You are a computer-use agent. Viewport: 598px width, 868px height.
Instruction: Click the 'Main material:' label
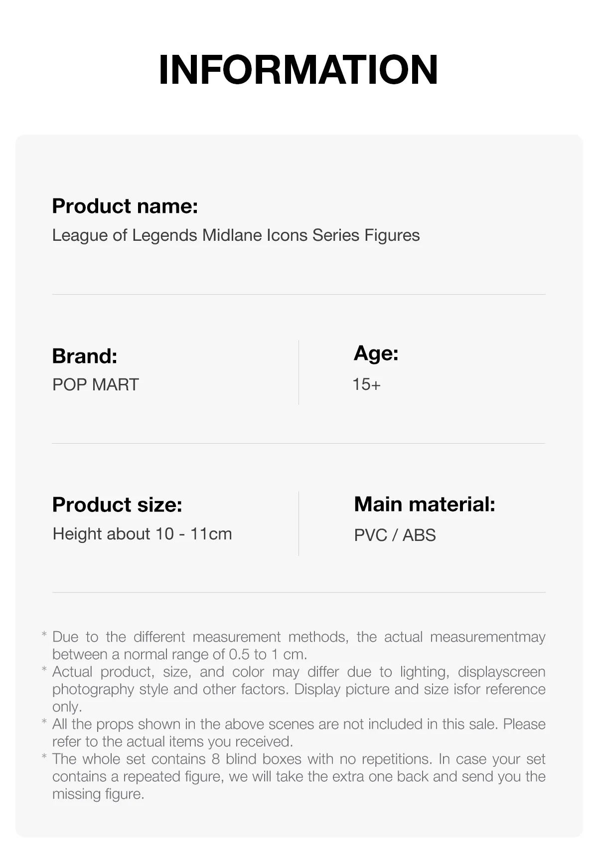pos(425,504)
